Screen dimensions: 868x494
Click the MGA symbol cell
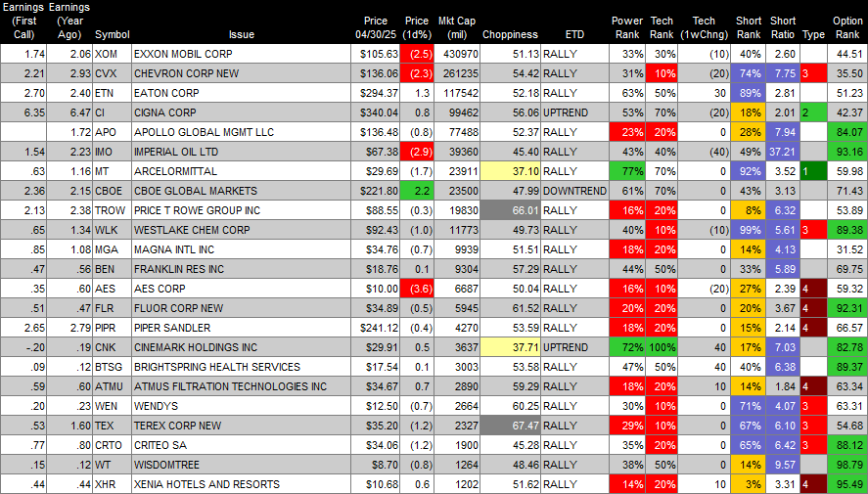[113, 249]
